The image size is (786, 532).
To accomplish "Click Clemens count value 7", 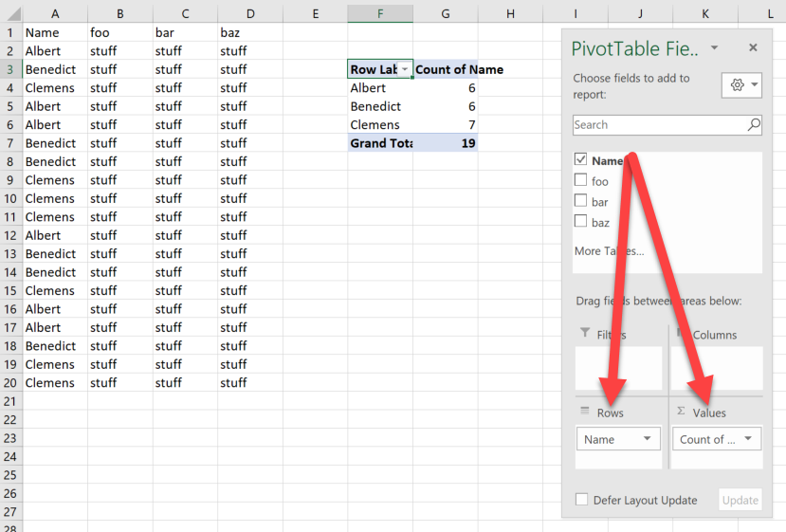I will point(445,125).
